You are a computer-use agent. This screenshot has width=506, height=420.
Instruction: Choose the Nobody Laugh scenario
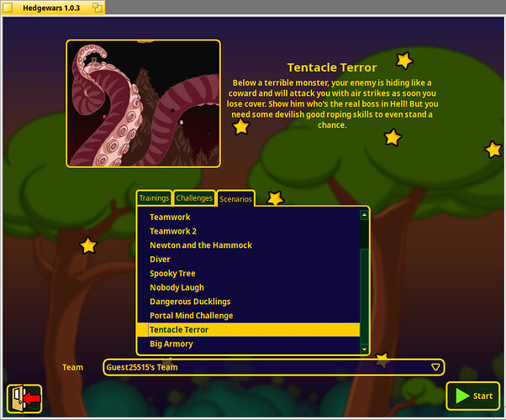(x=249, y=287)
